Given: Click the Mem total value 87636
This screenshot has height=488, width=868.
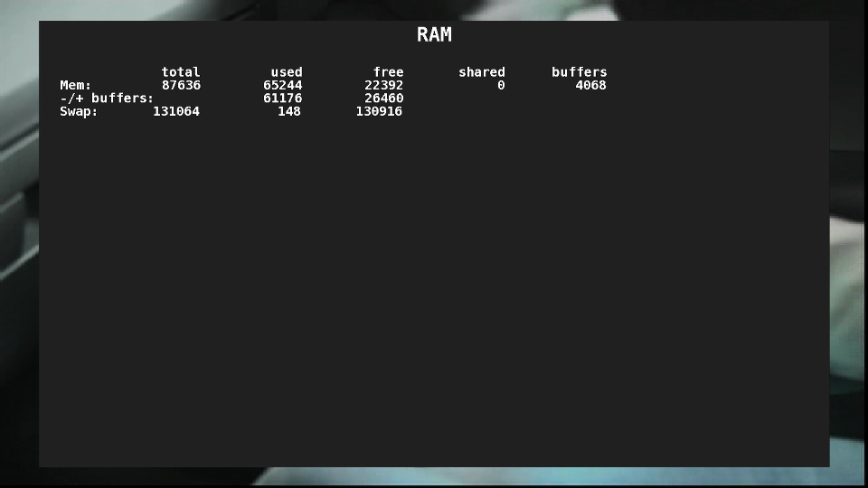Looking at the screenshot, I should [x=181, y=85].
